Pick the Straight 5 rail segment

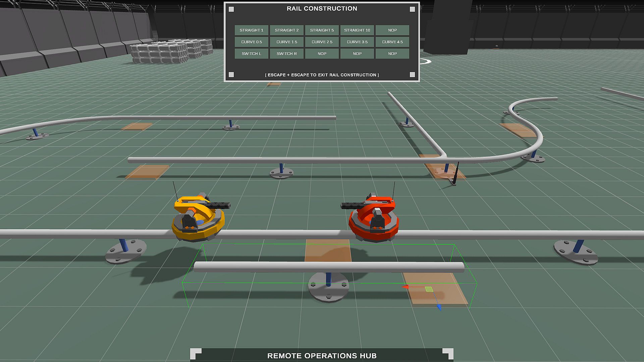pos(322,30)
